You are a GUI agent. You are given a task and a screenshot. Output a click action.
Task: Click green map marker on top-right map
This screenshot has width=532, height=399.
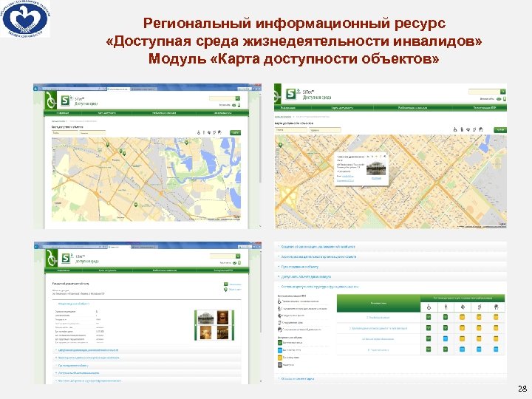tap(281, 145)
